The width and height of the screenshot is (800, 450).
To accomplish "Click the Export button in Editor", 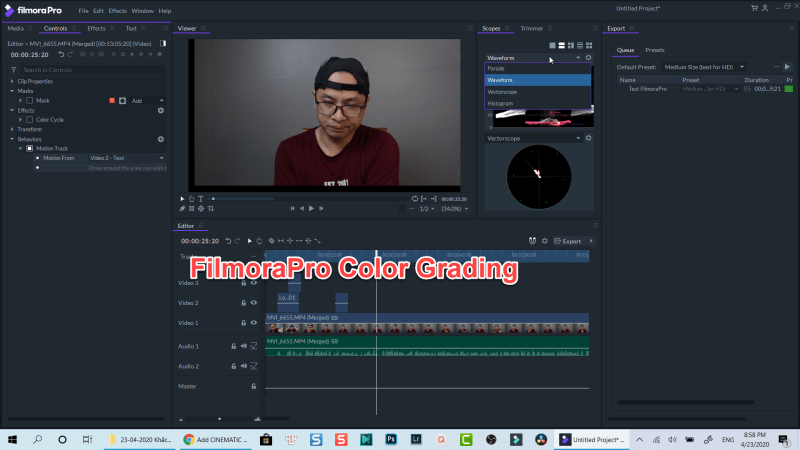I will [570, 241].
